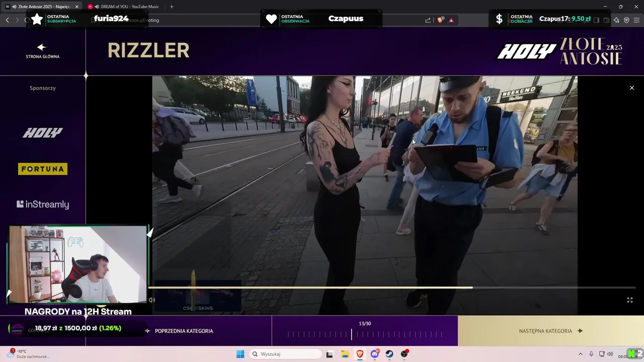This screenshot has width=644, height=362.
Task: Open the Brave Leo AI icon
Action: [x=616, y=20]
